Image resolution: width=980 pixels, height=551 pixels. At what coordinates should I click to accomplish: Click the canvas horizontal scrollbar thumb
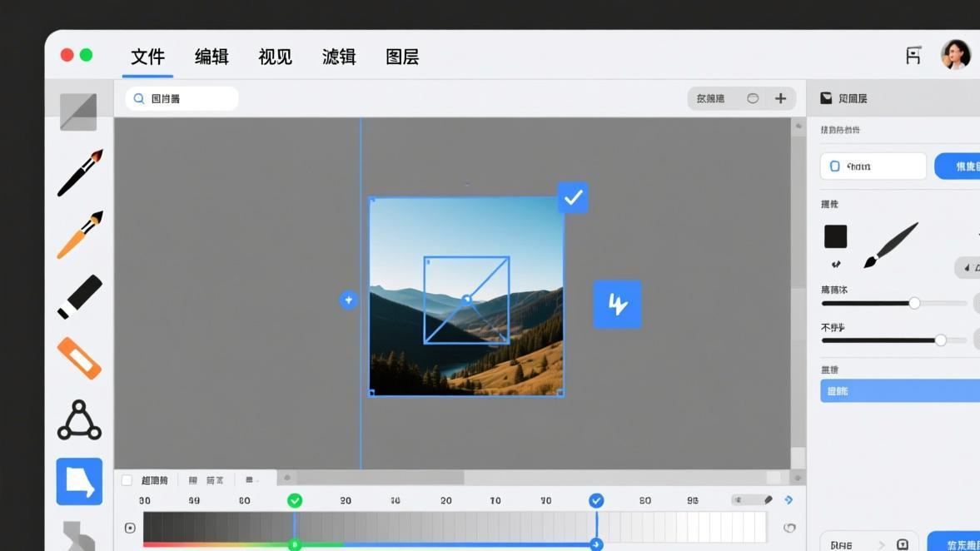(x=380, y=478)
